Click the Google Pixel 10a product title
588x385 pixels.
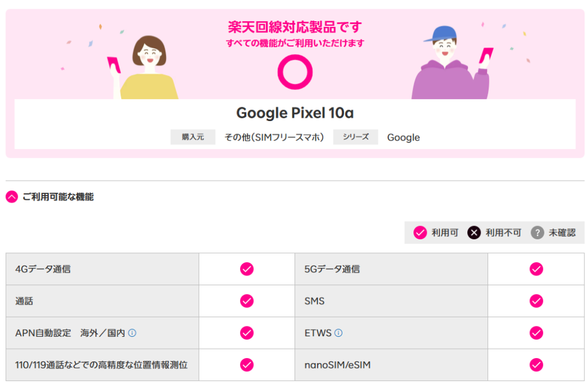tap(295, 113)
